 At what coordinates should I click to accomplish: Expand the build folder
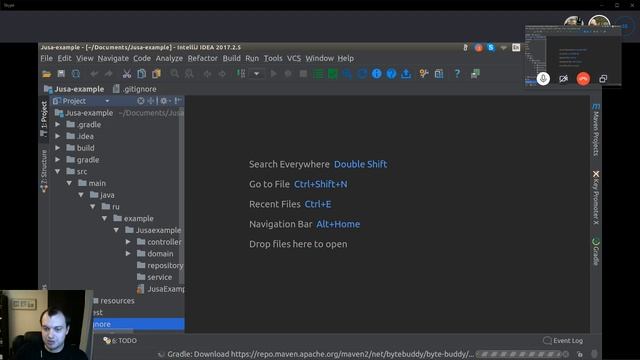tap(58, 148)
